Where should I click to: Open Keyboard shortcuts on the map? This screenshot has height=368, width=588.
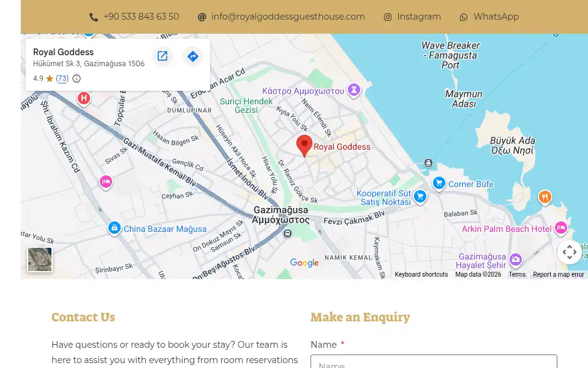click(x=421, y=275)
